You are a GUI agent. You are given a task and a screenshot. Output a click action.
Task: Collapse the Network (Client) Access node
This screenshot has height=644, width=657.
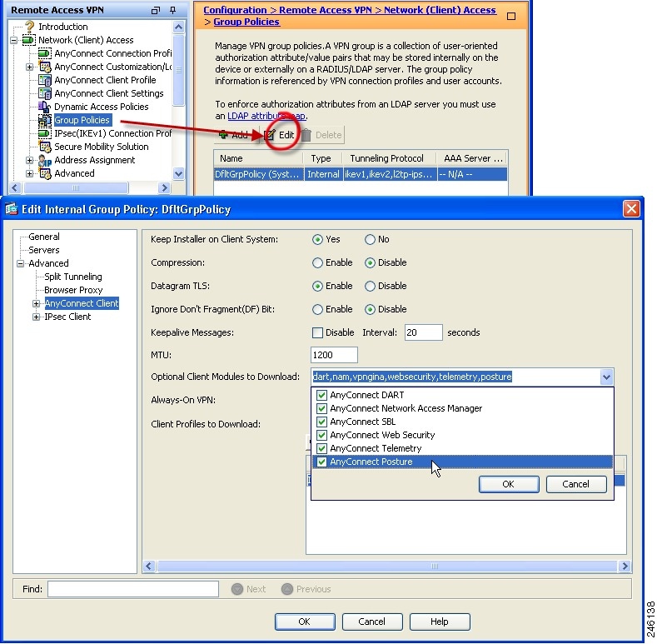coord(13,40)
